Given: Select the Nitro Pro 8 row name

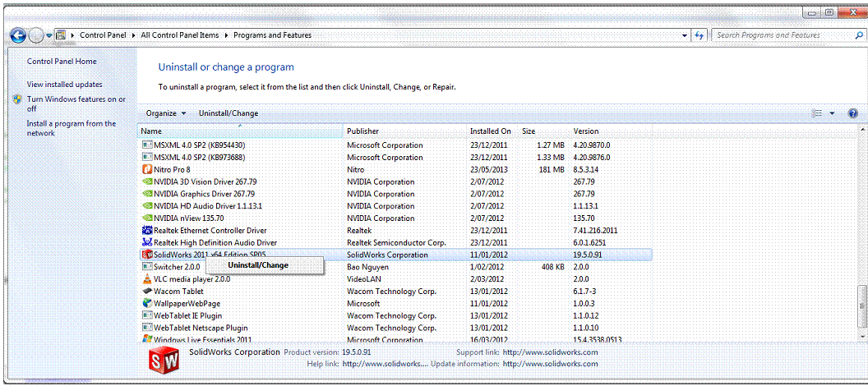Looking at the screenshot, I should 172,170.
